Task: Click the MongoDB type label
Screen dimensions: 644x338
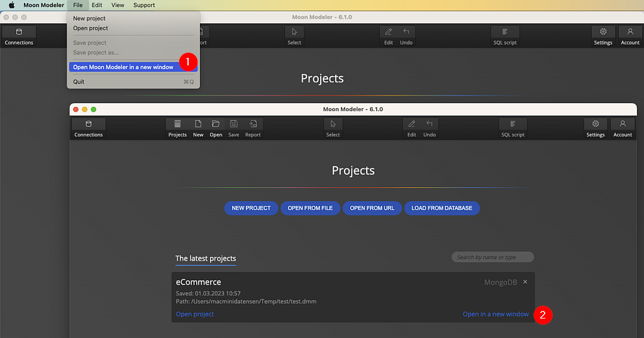Action: [x=500, y=282]
